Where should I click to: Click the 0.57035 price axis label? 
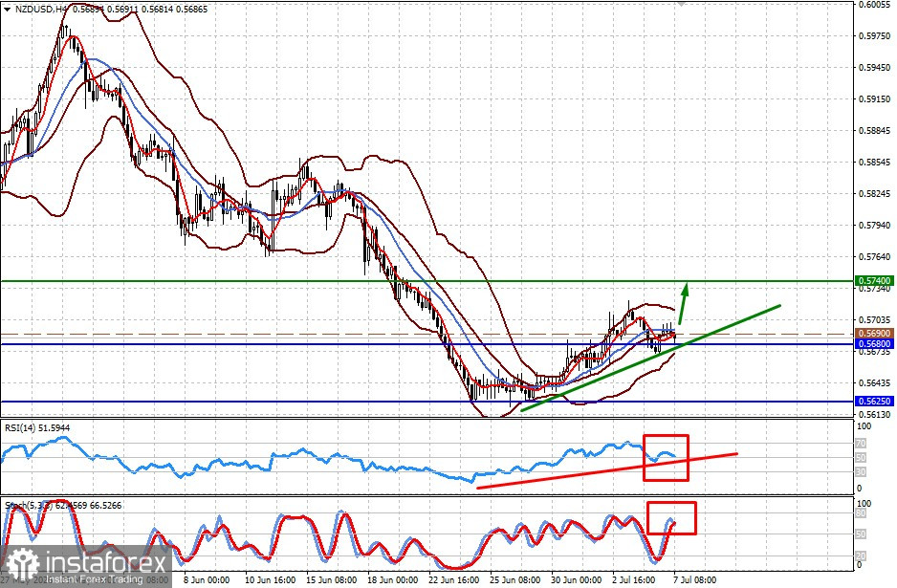point(875,319)
